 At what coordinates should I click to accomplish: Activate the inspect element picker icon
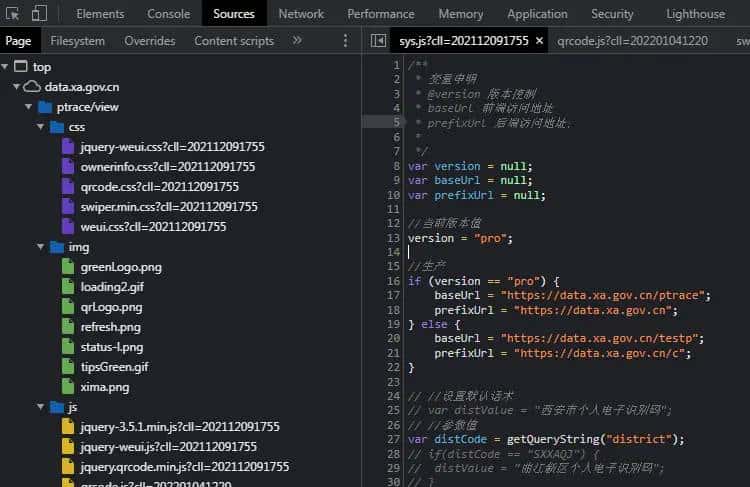click(x=13, y=14)
